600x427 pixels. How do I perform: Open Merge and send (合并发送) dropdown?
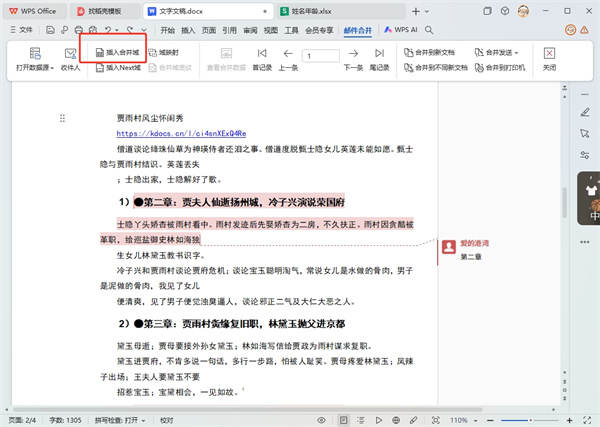point(496,52)
